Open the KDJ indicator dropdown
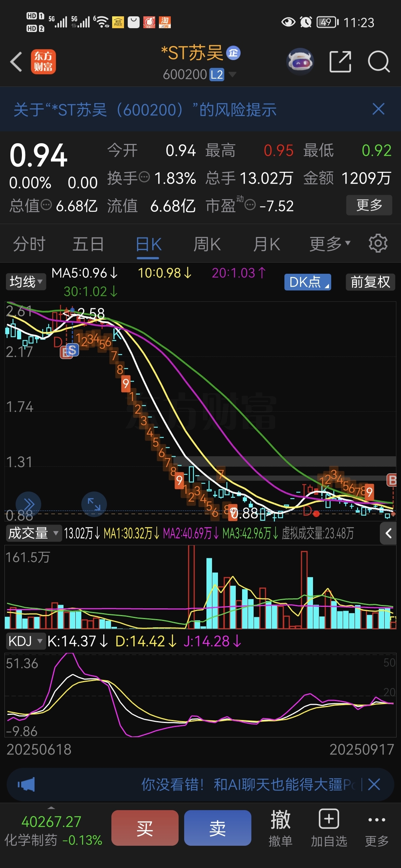The width and height of the screenshot is (401, 868). 25,641
